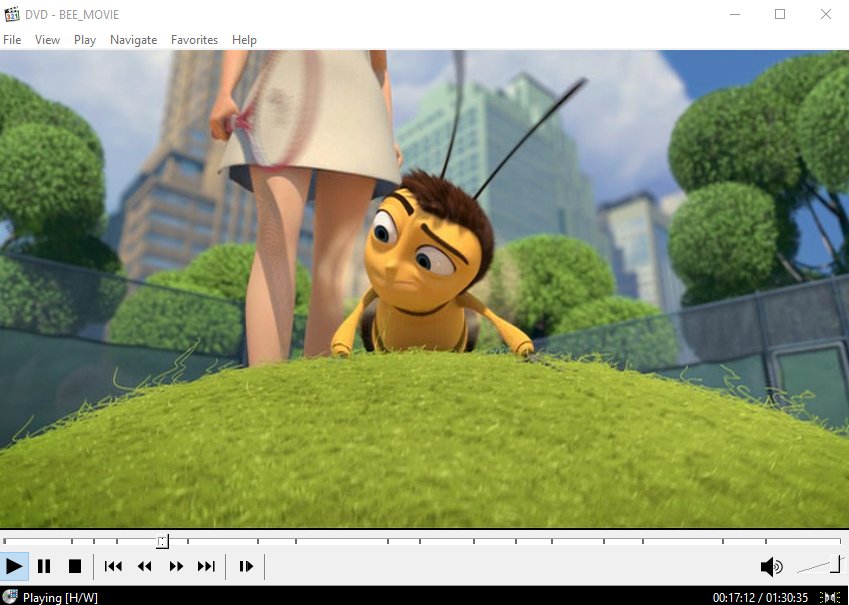Skip to the previous chapter

tap(113, 566)
